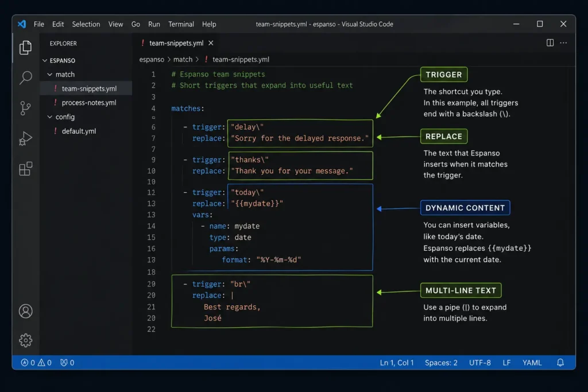Screen dimensions: 588x392
Task: Click the EXPLORER panel title
Action: [63, 44]
